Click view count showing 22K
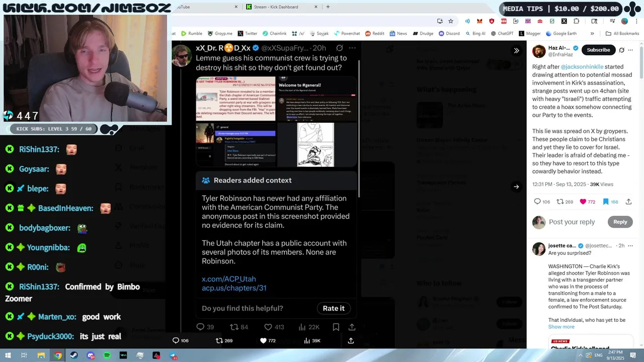 (x=309, y=327)
